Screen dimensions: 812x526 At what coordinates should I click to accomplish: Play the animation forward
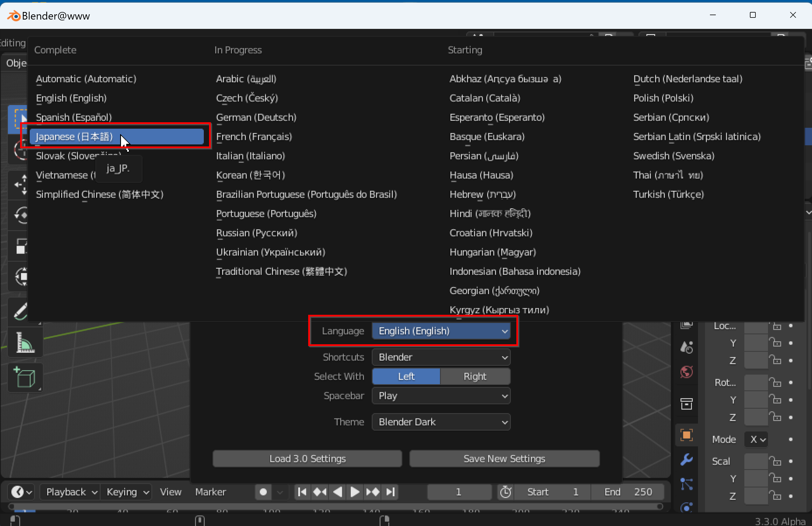click(x=355, y=492)
